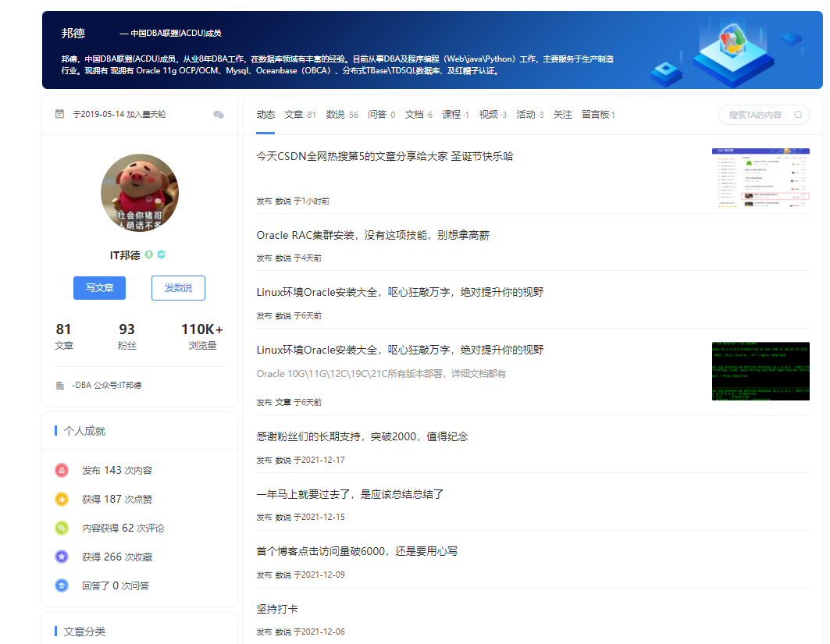Open post Oracle RAC集群安装

coord(372,235)
